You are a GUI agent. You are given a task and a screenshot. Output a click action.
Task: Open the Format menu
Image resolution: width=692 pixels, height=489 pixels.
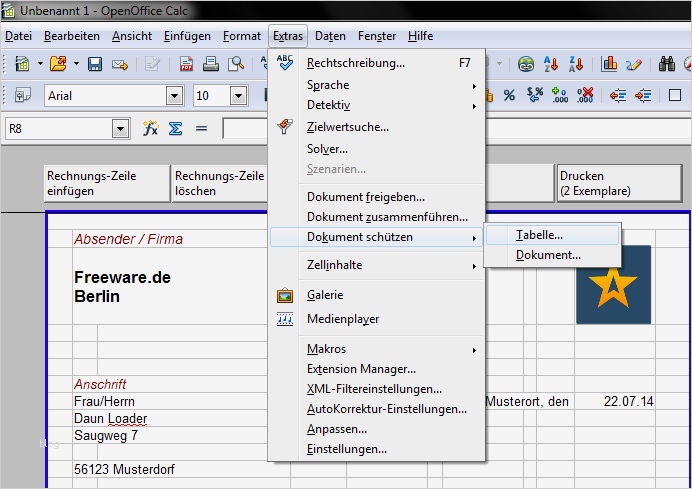pyautogui.click(x=242, y=36)
